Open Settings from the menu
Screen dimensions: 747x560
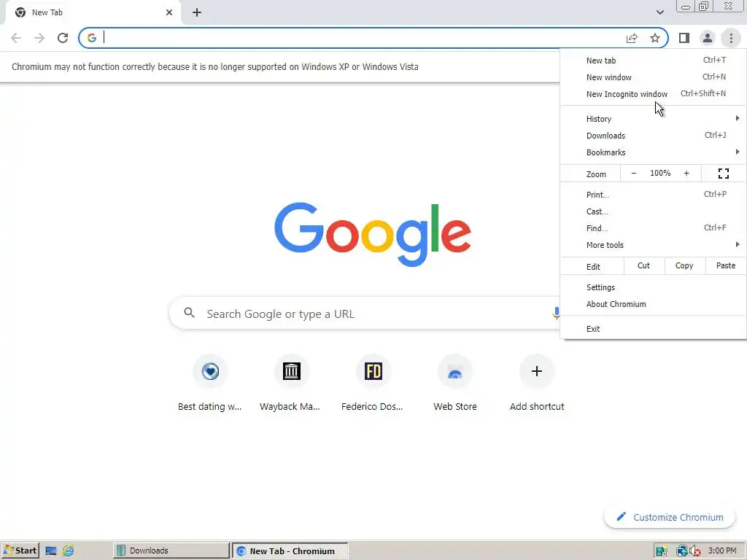[x=653, y=287]
